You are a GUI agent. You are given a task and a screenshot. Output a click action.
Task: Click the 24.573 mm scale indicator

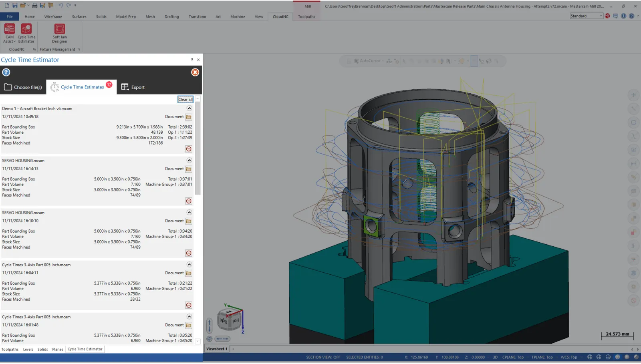tap(617, 335)
